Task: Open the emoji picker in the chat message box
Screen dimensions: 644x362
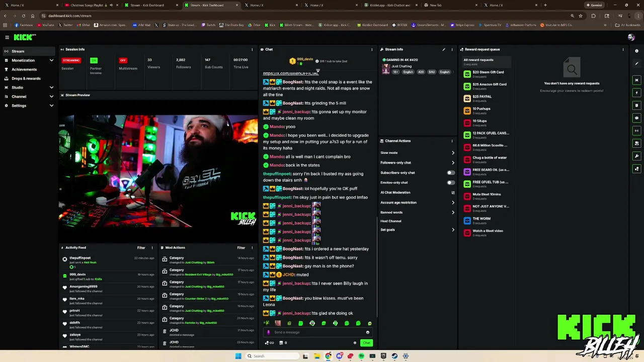Action: coord(368,332)
